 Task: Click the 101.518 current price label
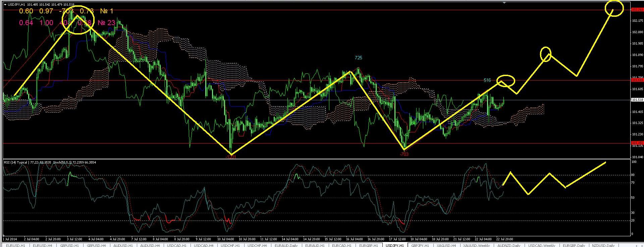(x=637, y=100)
